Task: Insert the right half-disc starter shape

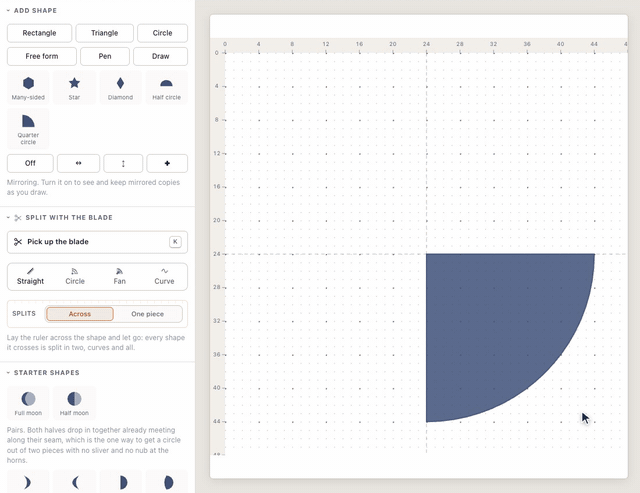Action: point(120,482)
